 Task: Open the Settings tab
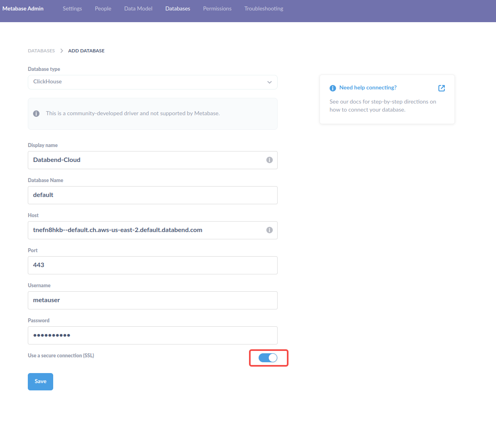coord(72,8)
